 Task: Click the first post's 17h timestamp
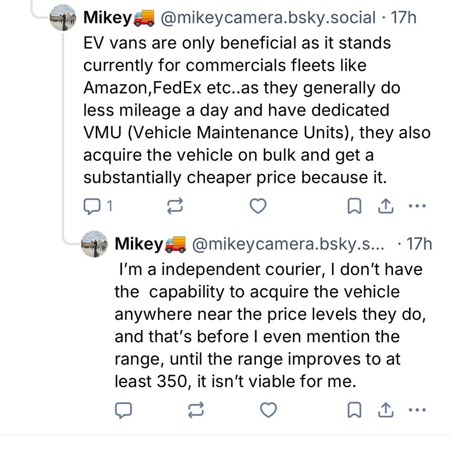pyautogui.click(x=403, y=18)
